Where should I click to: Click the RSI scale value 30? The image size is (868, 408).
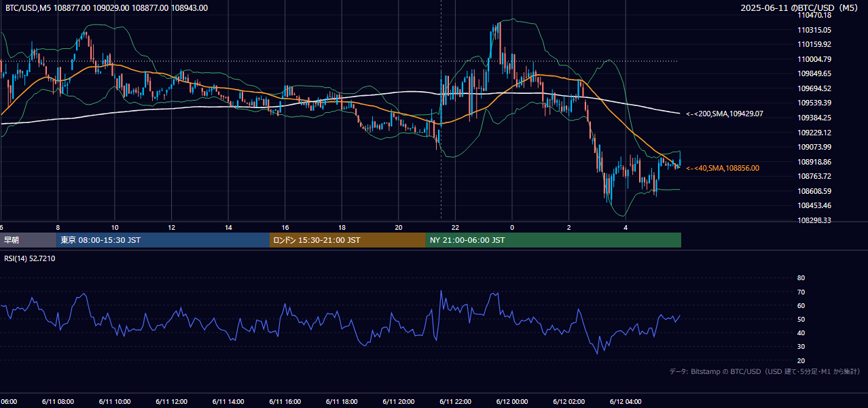pos(801,346)
